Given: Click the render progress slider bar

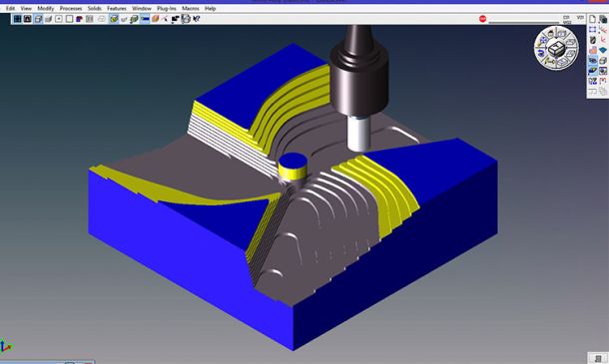Looking at the screenshot, I should [x=523, y=23].
